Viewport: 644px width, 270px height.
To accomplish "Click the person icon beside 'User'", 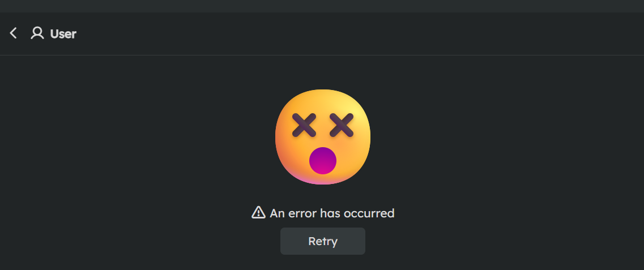I will click(37, 33).
